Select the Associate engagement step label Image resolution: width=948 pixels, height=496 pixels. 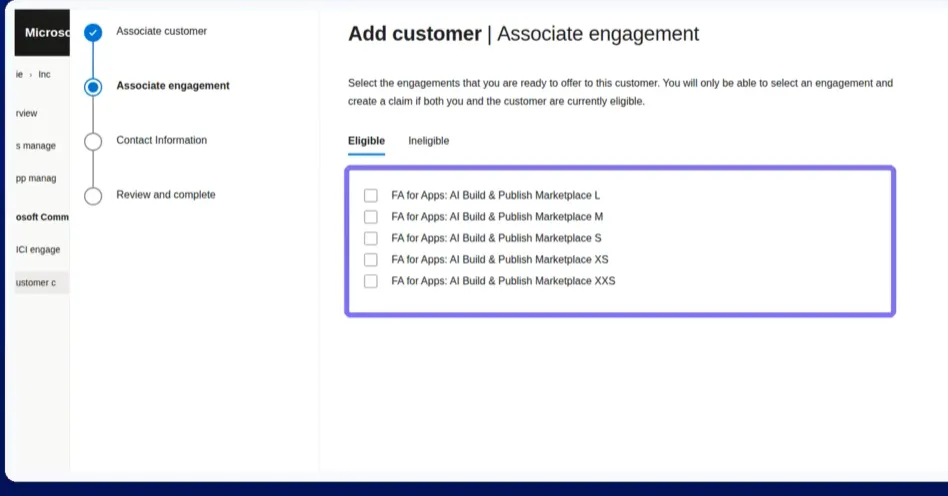point(173,86)
